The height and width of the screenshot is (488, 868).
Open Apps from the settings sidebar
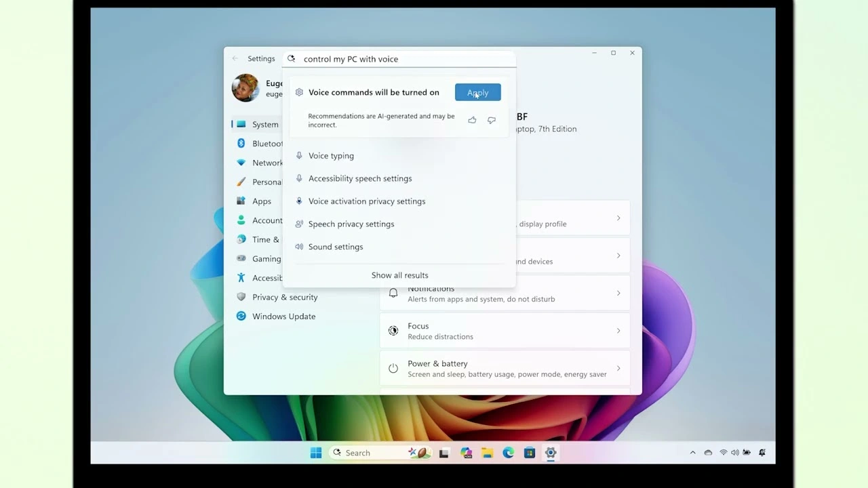(x=241, y=201)
